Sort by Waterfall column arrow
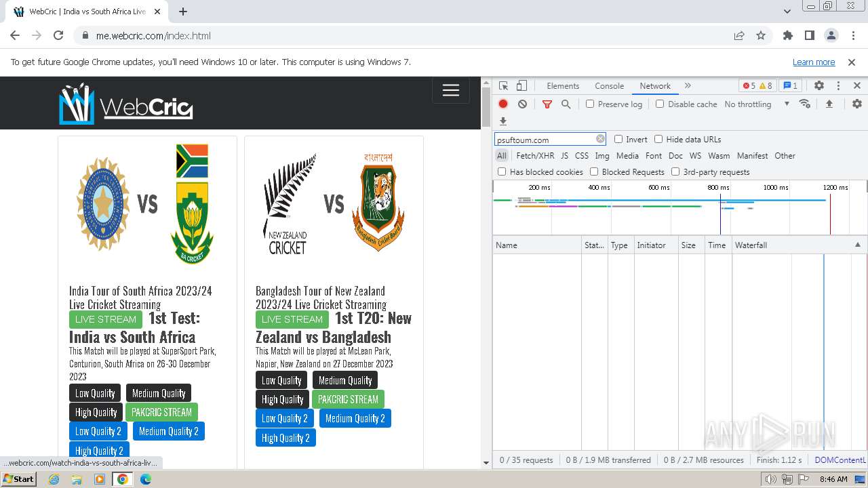Screen dimensions: 868x488 pyautogui.click(x=857, y=245)
